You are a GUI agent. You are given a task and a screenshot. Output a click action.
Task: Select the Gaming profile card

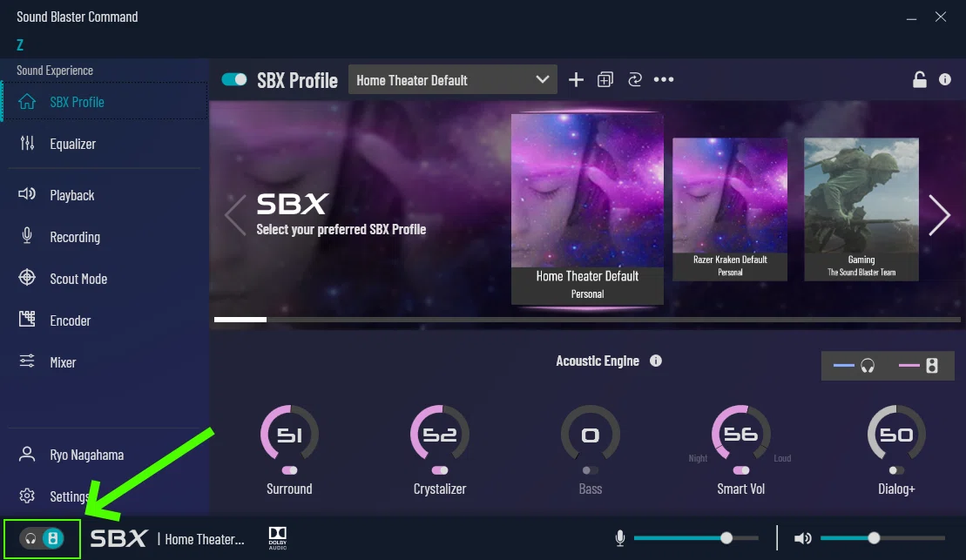(861, 210)
